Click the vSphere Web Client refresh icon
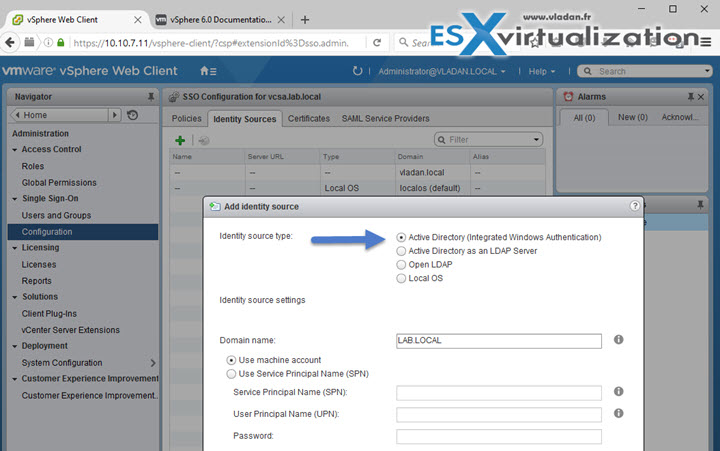720x451 pixels. (x=357, y=71)
